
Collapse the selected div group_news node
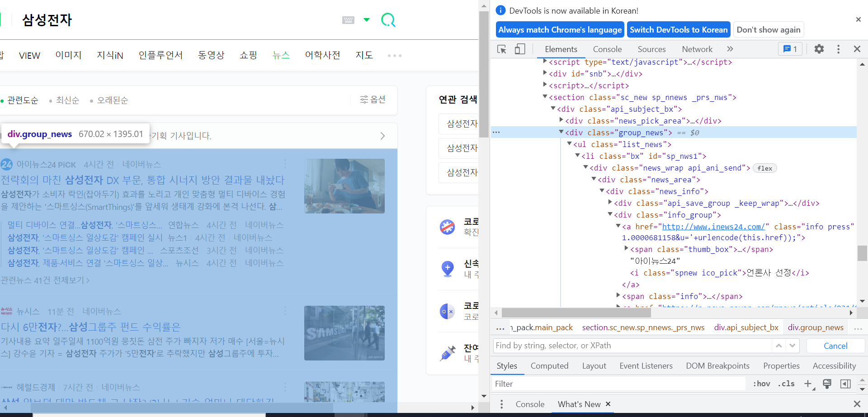pyautogui.click(x=561, y=132)
